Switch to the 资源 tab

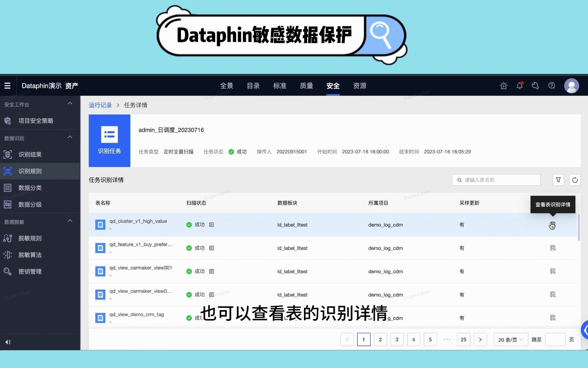click(360, 86)
